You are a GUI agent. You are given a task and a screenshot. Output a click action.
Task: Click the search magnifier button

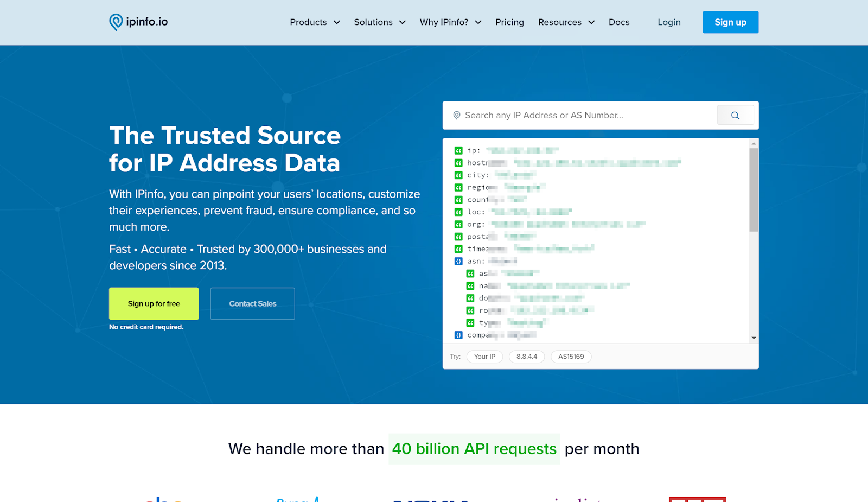[x=735, y=115]
